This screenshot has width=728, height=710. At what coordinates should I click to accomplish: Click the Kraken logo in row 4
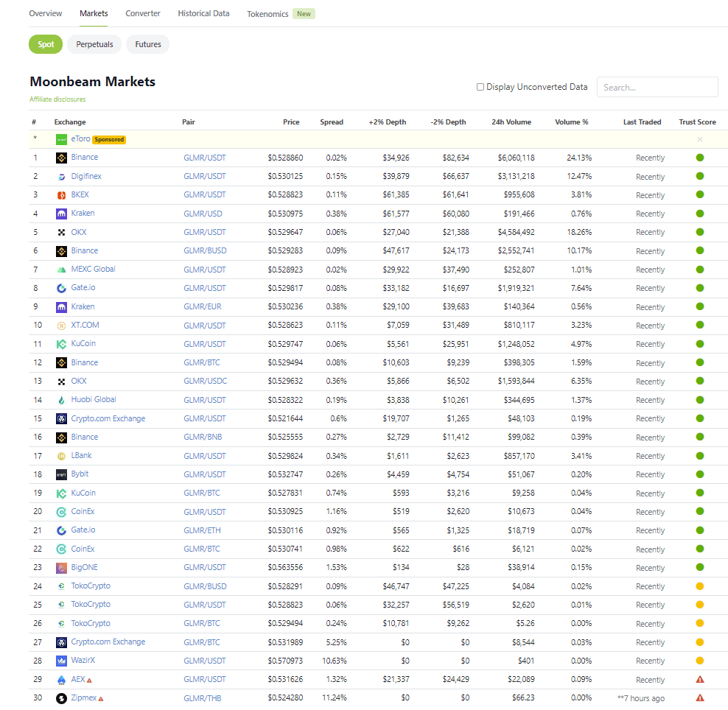[x=61, y=214]
